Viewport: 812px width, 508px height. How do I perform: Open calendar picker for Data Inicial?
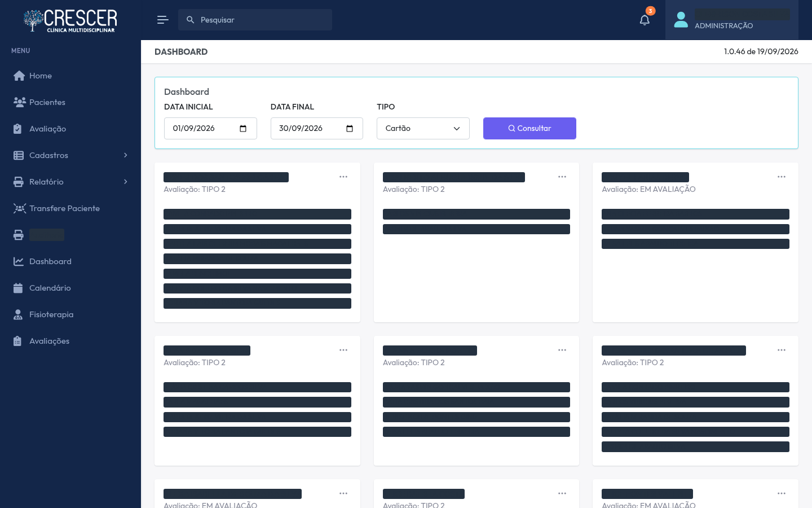point(243,129)
